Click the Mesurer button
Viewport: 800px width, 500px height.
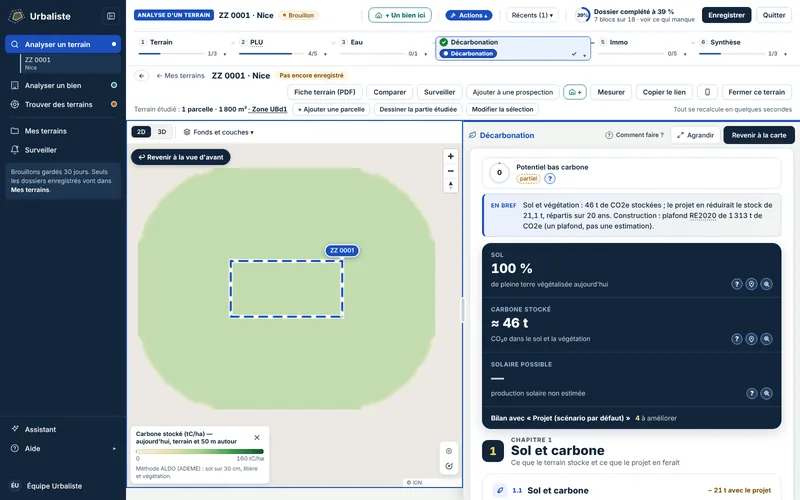tap(611, 92)
